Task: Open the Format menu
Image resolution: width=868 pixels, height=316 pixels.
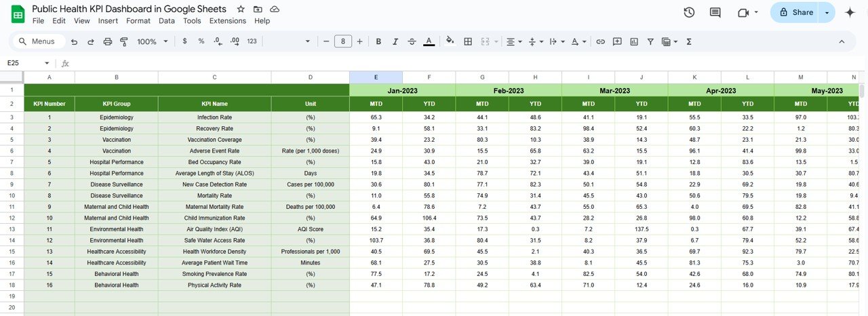Action: (x=138, y=21)
